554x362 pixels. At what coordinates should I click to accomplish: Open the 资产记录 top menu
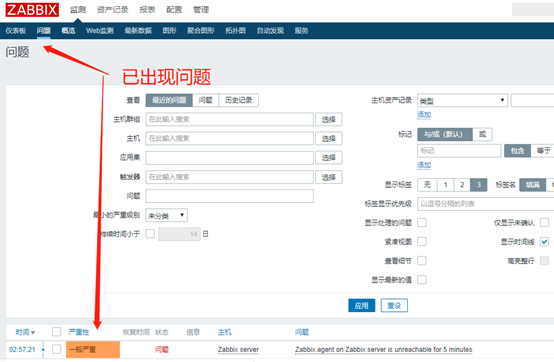coord(112,10)
